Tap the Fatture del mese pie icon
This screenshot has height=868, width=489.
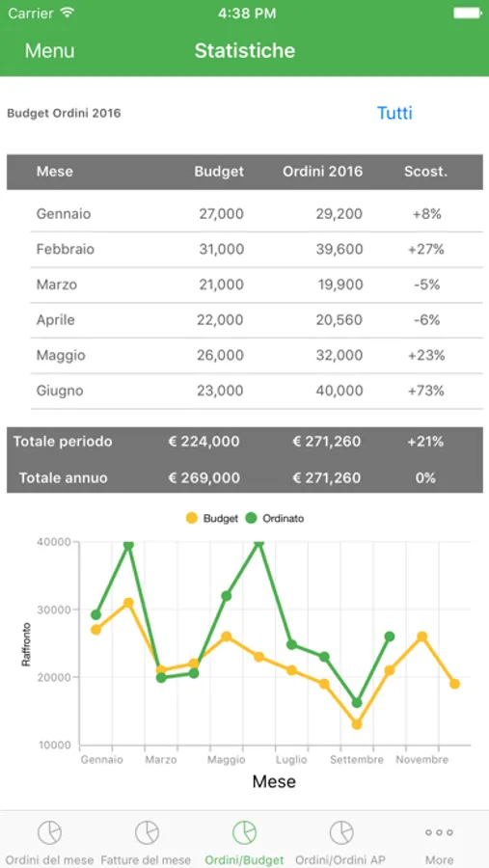click(x=147, y=832)
